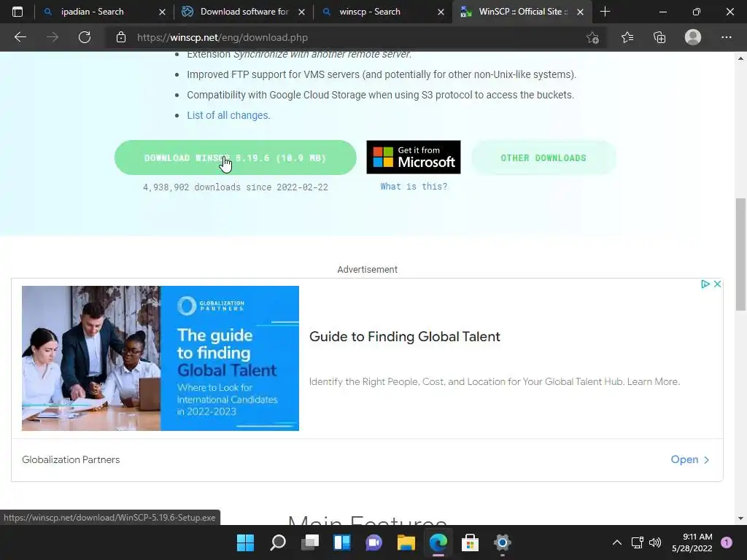Open Microsoft Store from taskbar

(471, 542)
